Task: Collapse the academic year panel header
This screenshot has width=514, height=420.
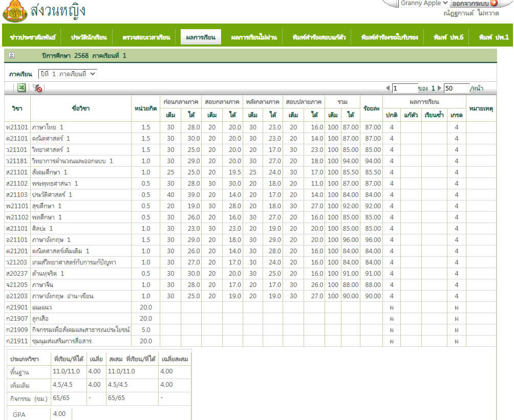Action: (x=12, y=55)
